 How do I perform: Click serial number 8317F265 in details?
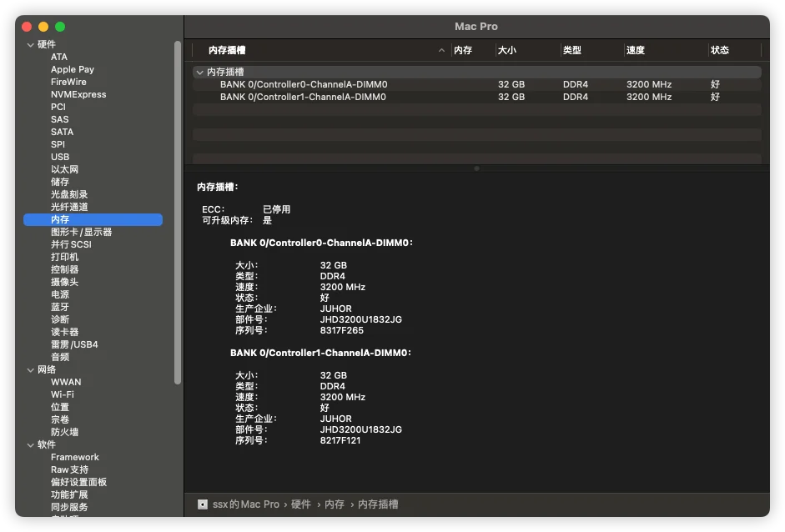(342, 330)
